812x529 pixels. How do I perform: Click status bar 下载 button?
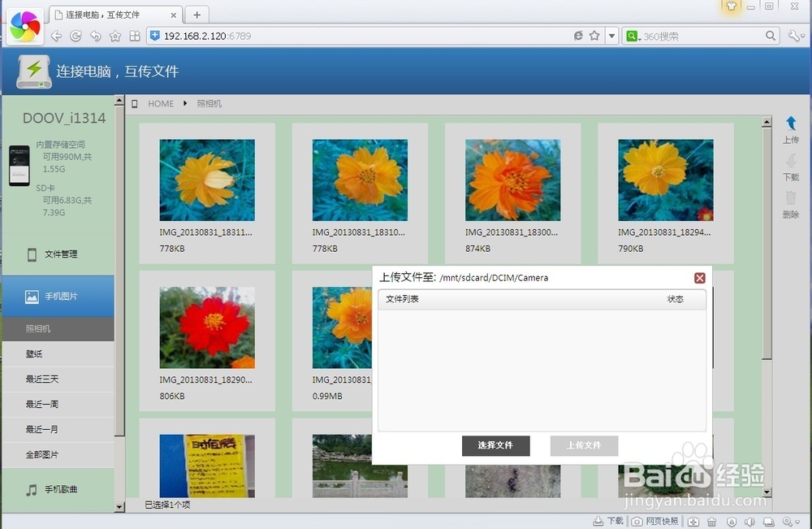pyautogui.click(x=608, y=521)
